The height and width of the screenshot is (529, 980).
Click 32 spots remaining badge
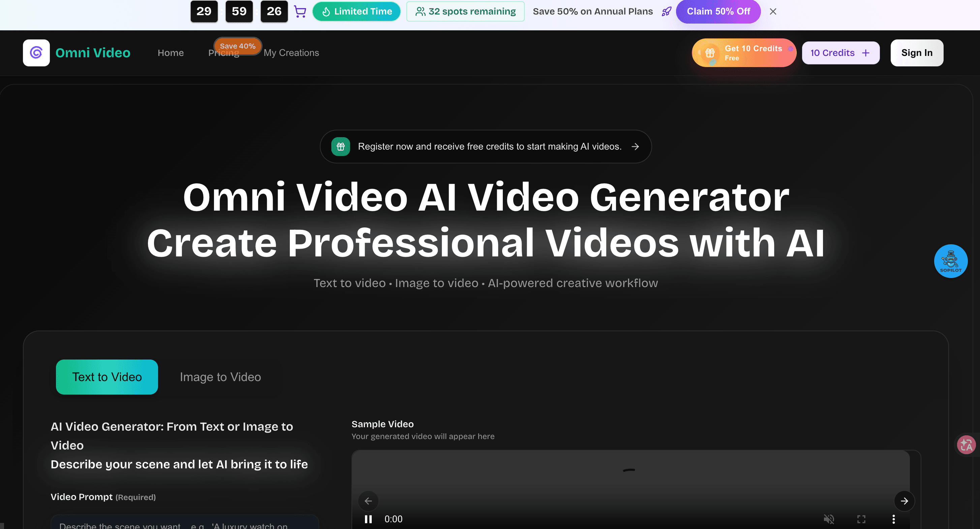(465, 11)
